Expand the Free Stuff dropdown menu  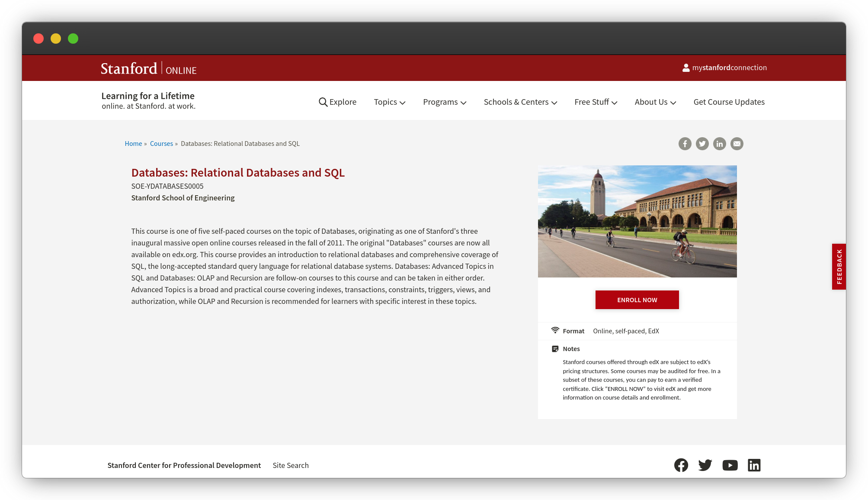[x=596, y=102]
